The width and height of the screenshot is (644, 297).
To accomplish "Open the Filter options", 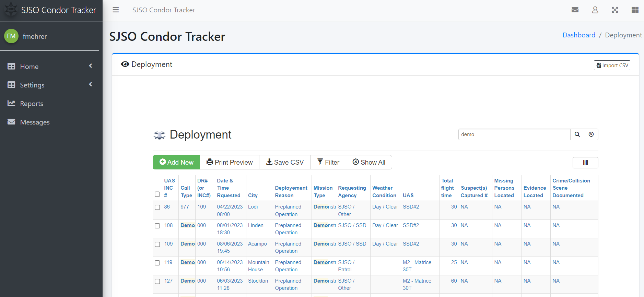I will [x=328, y=162].
